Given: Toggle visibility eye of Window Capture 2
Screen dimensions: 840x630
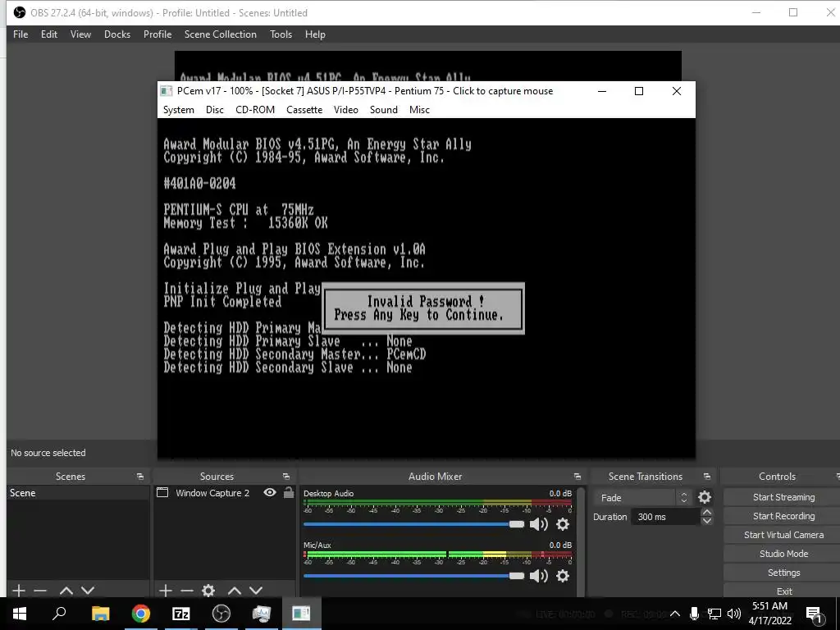Looking at the screenshot, I should [x=270, y=492].
